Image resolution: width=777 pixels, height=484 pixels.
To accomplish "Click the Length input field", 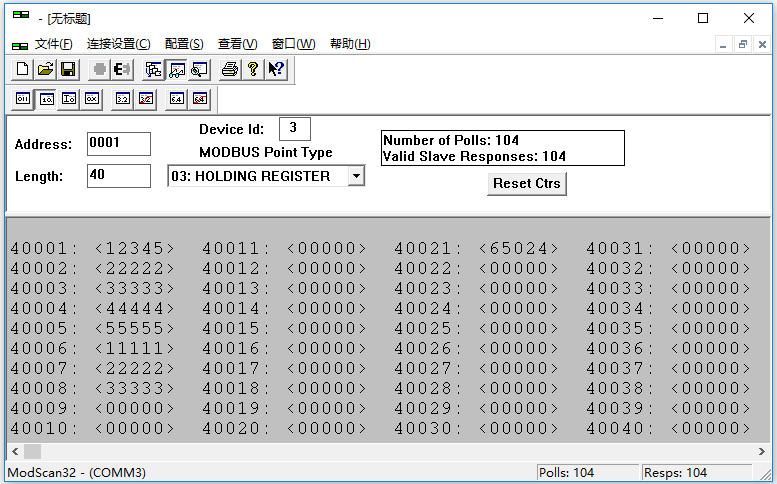I will pos(118,176).
